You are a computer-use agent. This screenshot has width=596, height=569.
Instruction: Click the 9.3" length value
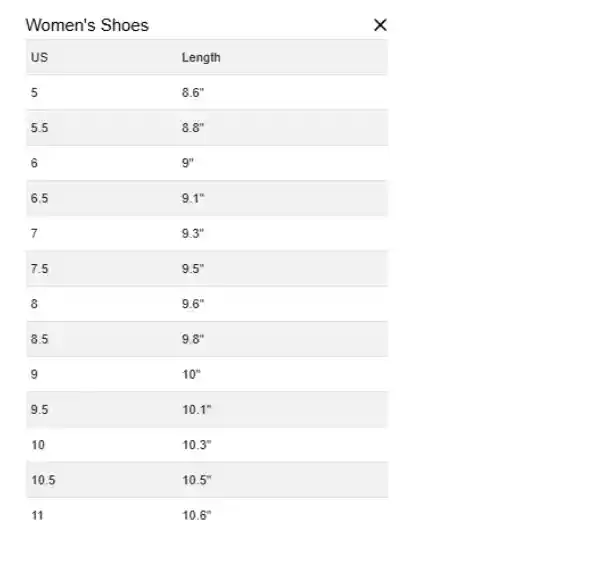(193, 233)
